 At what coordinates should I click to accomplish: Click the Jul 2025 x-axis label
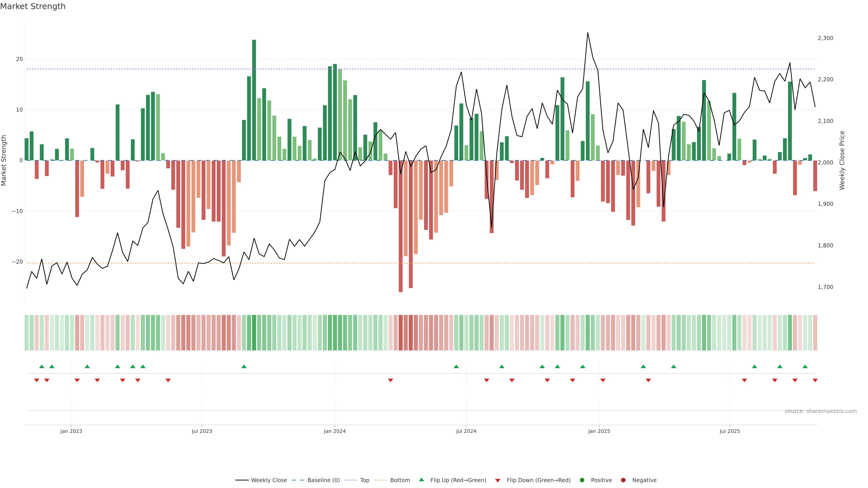pyautogui.click(x=729, y=431)
